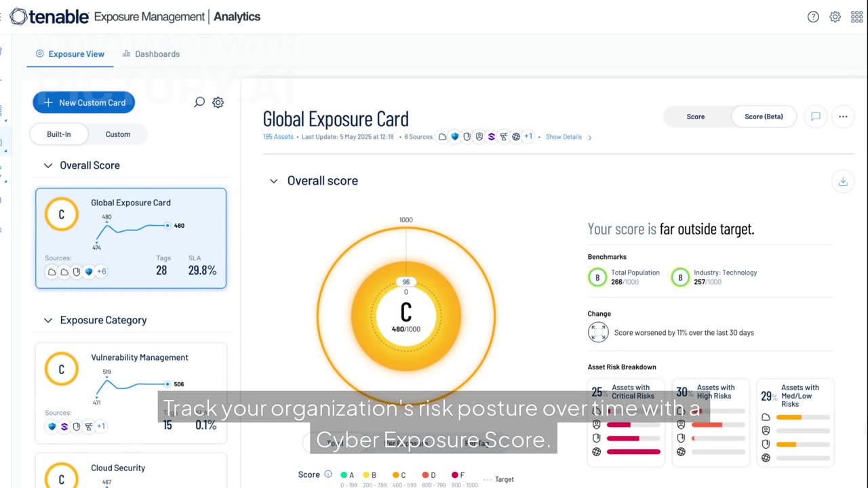The height and width of the screenshot is (488, 868).
Task: Download the Overall score section
Action: tap(843, 181)
